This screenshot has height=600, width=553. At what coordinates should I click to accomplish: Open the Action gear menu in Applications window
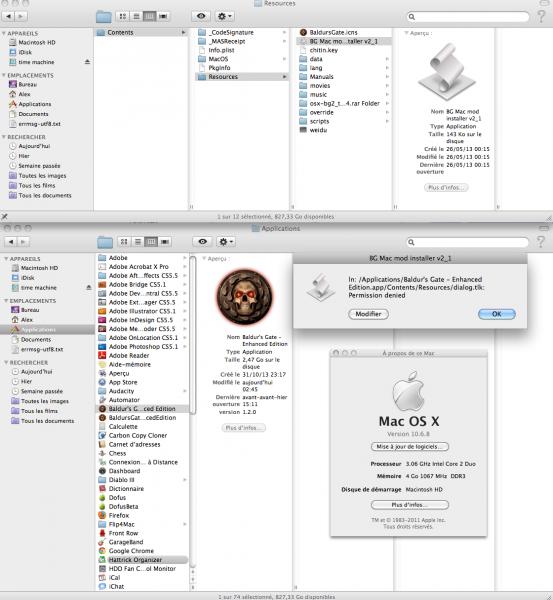tap(226, 241)
